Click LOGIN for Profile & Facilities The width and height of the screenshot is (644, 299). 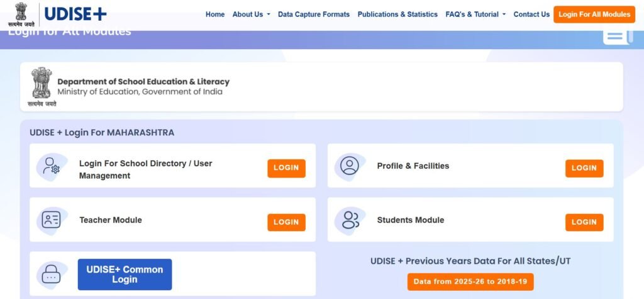pos(584,168)
